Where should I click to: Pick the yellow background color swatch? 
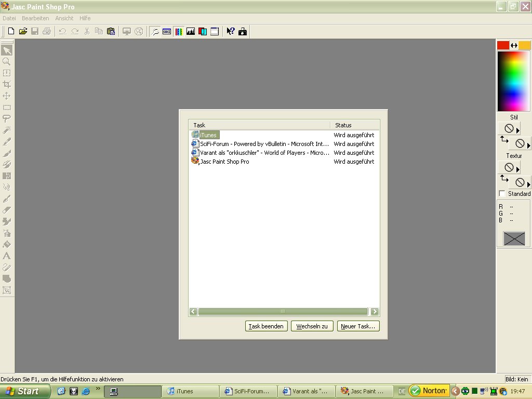pos(524,46)
